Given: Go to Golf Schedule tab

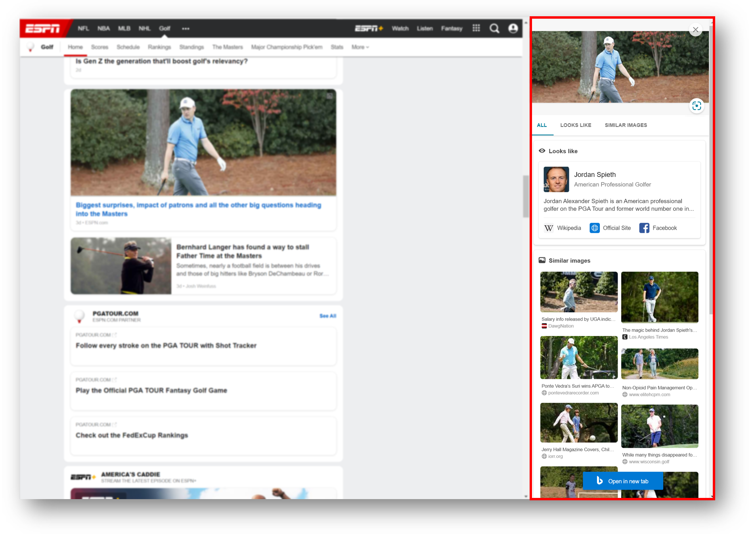Looking at the screenshot, I should [x=128, y=47].
